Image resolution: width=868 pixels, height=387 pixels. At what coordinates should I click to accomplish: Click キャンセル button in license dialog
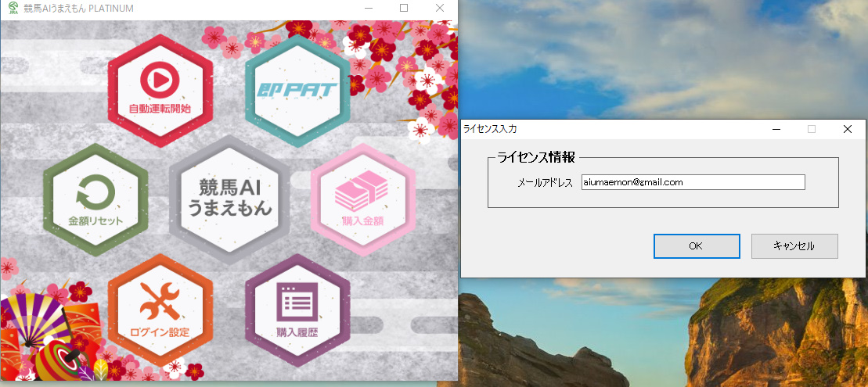[794, 246]
